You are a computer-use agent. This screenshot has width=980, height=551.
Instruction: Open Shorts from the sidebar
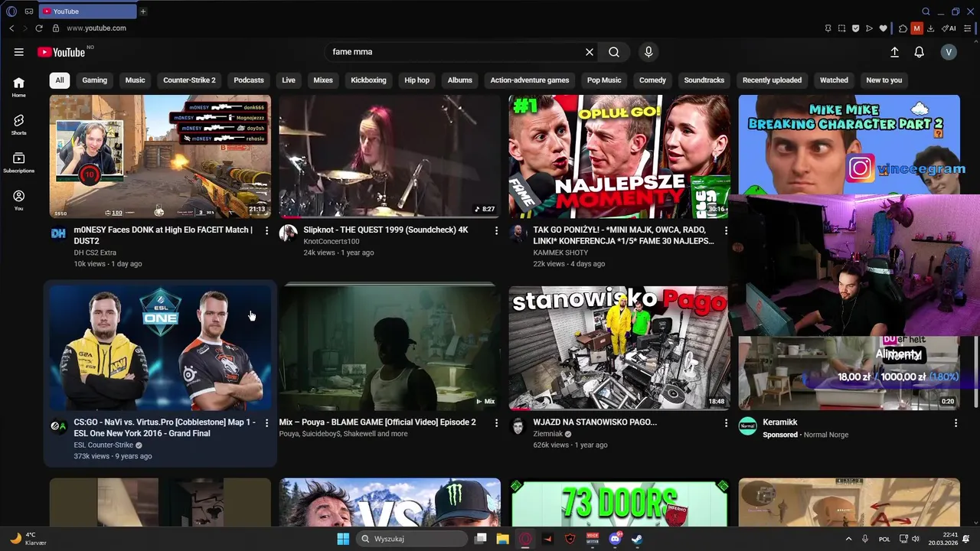[18, 125]
